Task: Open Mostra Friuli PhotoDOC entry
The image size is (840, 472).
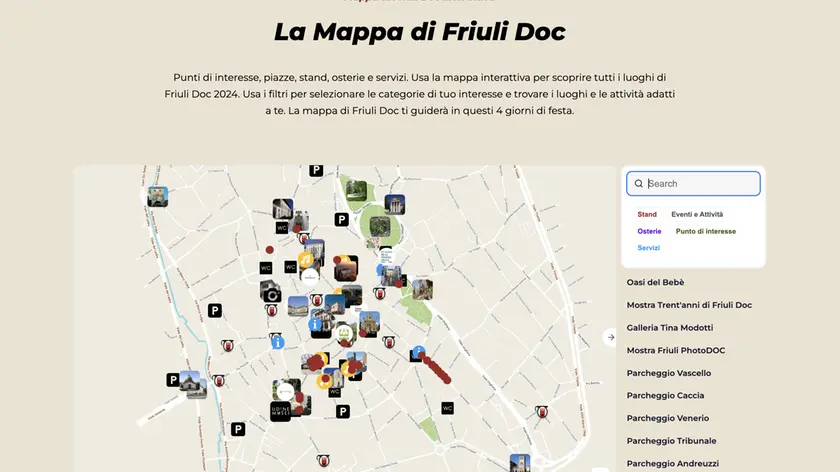Action: click(676, 350)
